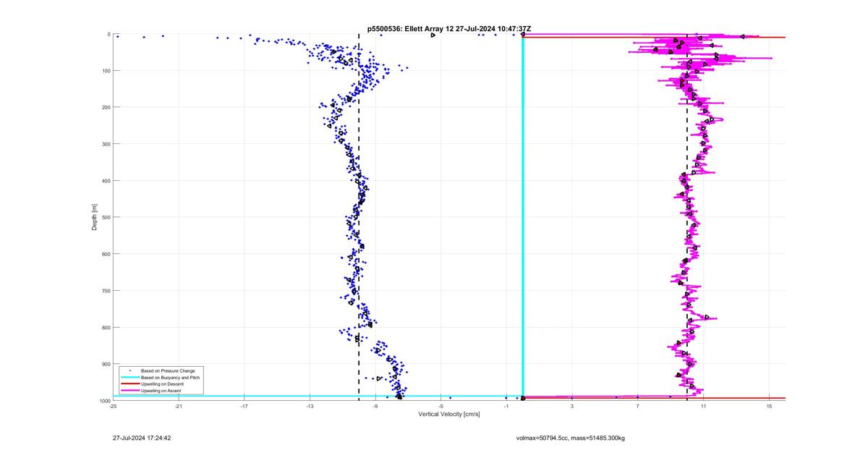Click the y-axis tick label "700"
Image resolution: width=868 pixels, height=450 pixels.
106,291
